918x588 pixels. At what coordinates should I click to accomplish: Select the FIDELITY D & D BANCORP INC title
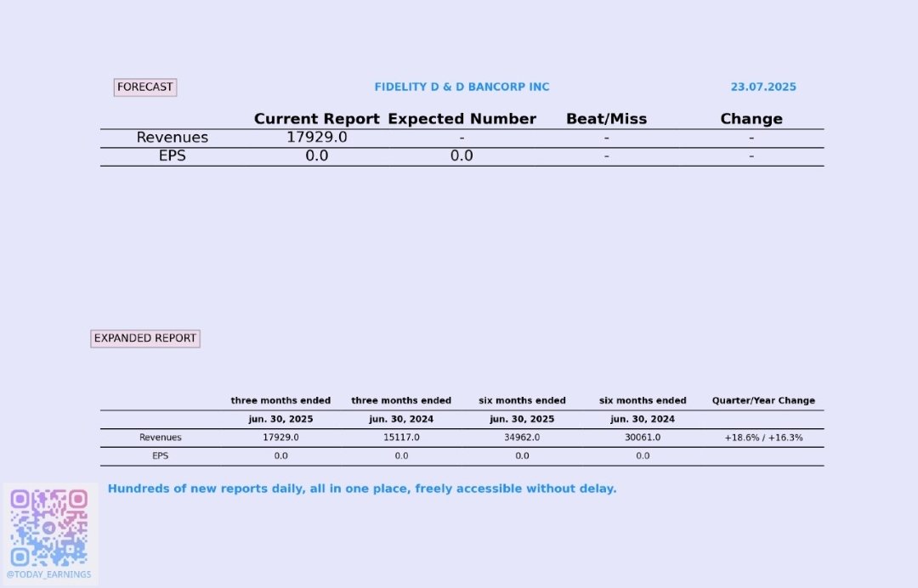tap(462, 88)
